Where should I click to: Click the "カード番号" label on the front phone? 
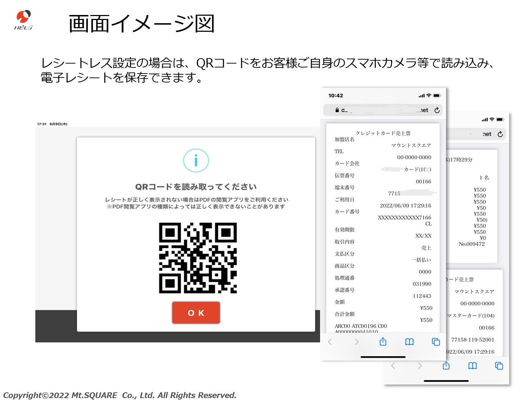[x=347, y=212]
